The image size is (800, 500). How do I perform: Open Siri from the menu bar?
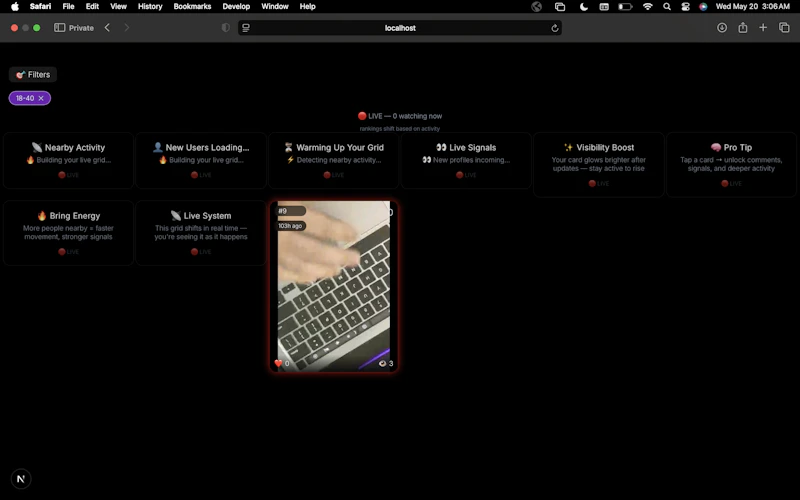[x=703, y=7]
